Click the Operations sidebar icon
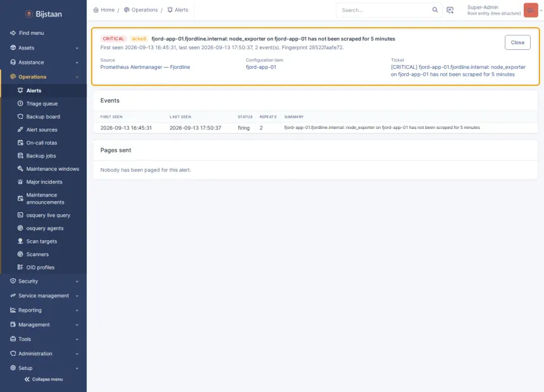The height and width of the screenshot is (392, 544). [x=13, y=77]
